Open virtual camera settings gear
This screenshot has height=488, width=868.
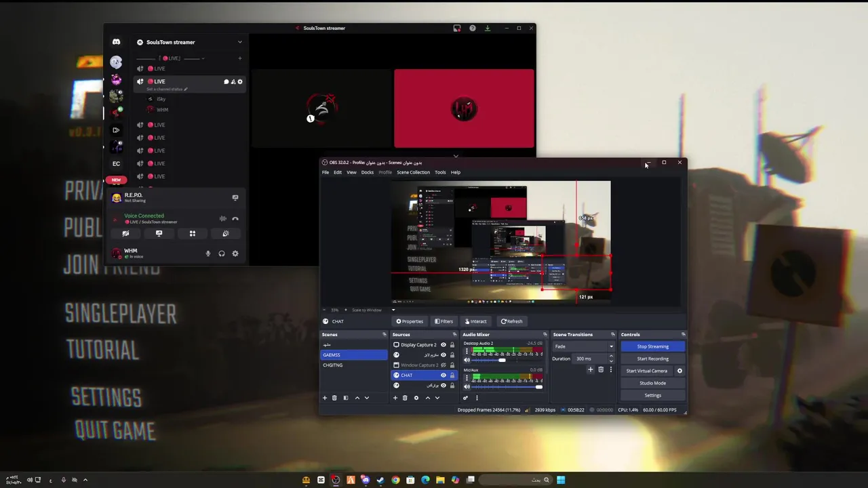tap(679, 371)
